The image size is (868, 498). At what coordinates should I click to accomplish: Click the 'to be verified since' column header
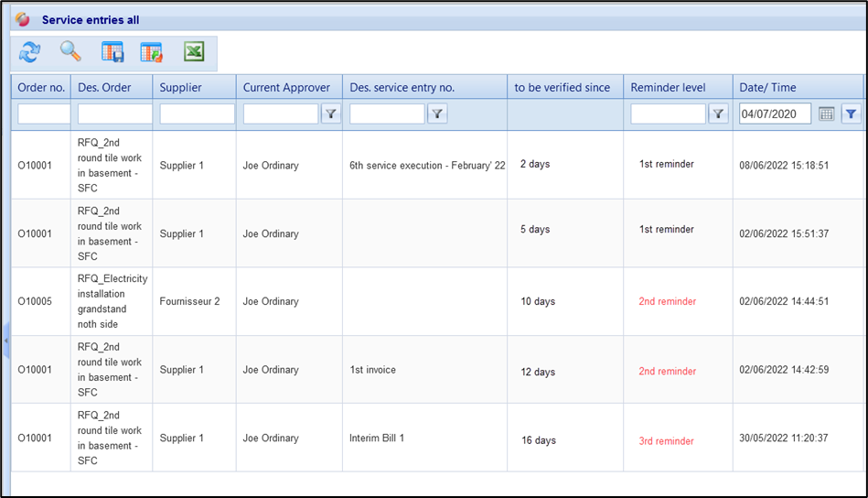[x=562, y=88]
